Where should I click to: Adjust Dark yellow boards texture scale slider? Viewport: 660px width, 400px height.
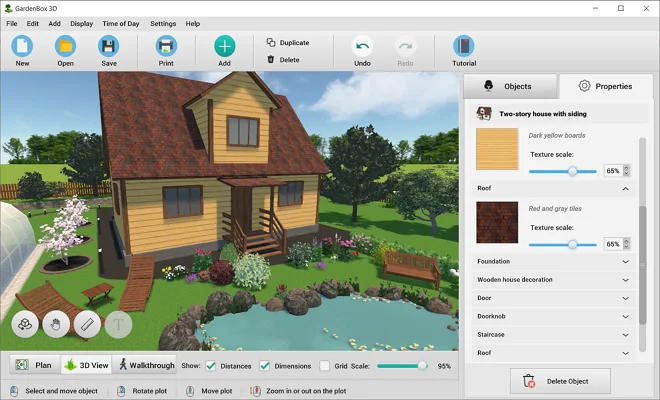pyautogui.click(x=562, y=171)
